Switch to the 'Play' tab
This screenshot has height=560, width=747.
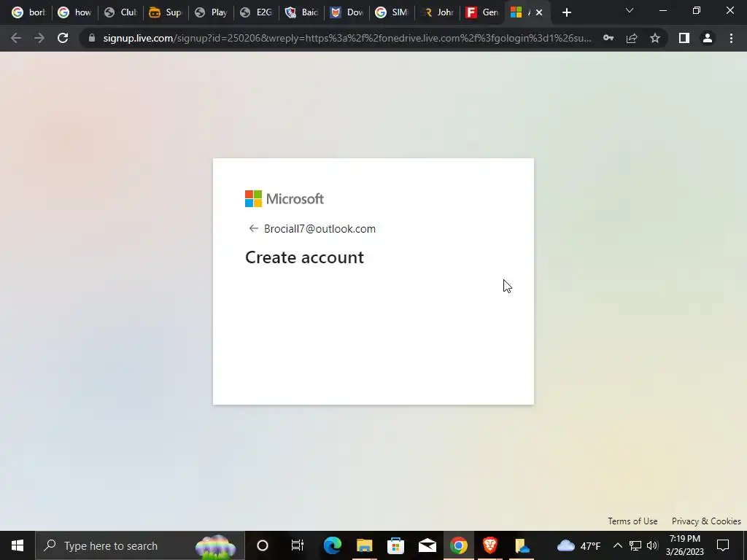[211, 12]
